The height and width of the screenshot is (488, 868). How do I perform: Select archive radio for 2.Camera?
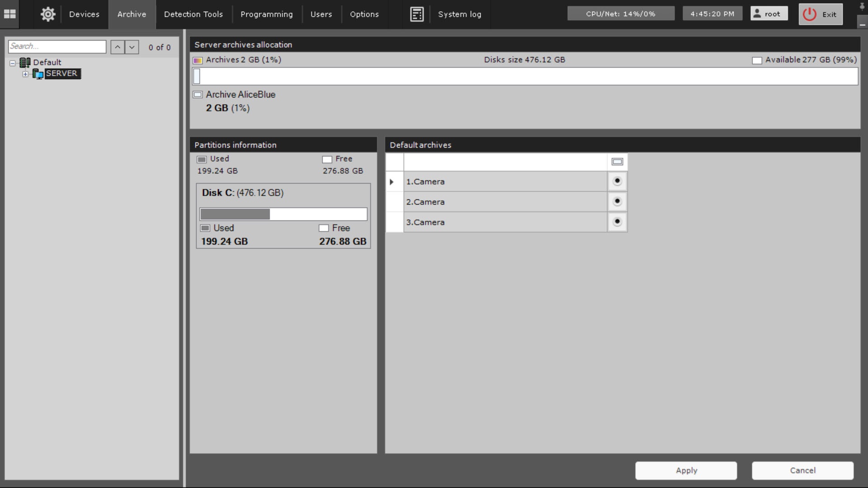click(x=617, y=201)
